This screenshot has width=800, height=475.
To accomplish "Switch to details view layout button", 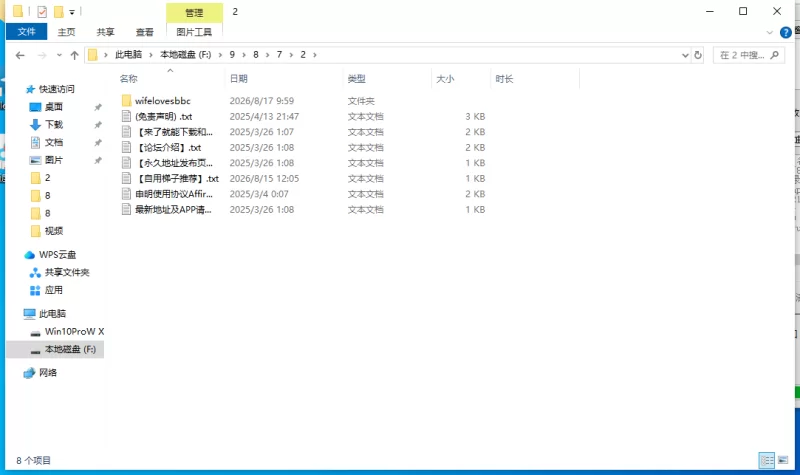I will 767,460.
